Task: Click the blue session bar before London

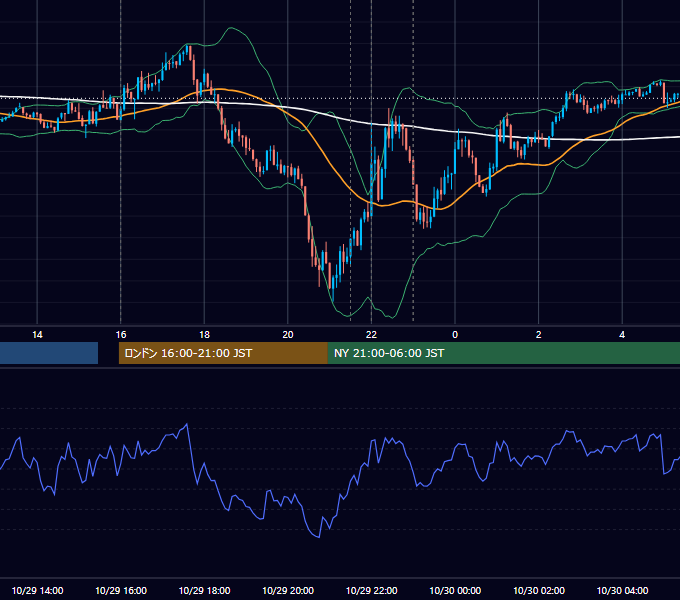Action: coord(49,353)
